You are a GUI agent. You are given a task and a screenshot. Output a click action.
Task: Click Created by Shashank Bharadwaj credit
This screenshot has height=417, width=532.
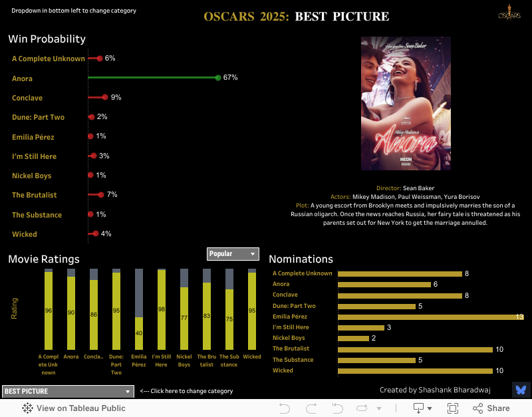[x=435, y=390]
